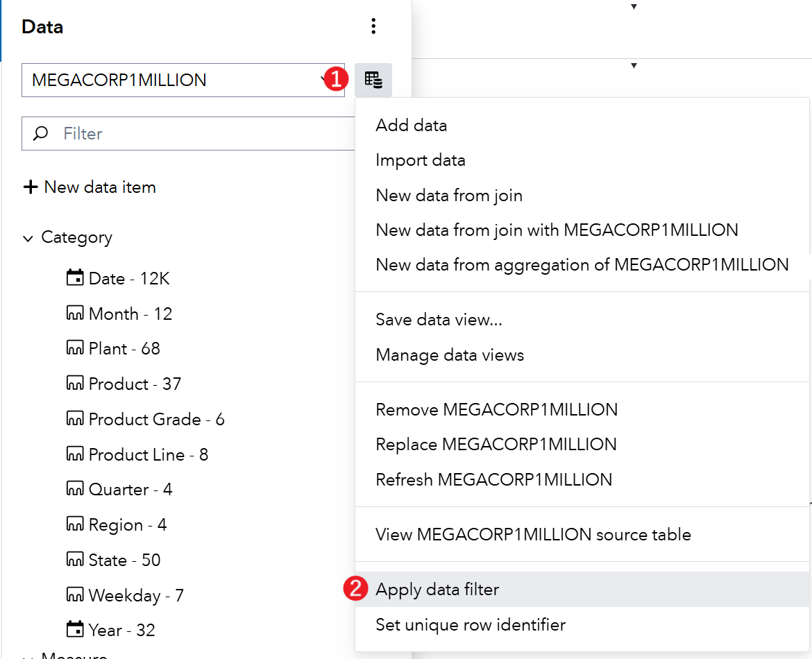Click the bar chart icon beside Month
Viewport: 812px width, 659px height.
click(x=74, y=313)
